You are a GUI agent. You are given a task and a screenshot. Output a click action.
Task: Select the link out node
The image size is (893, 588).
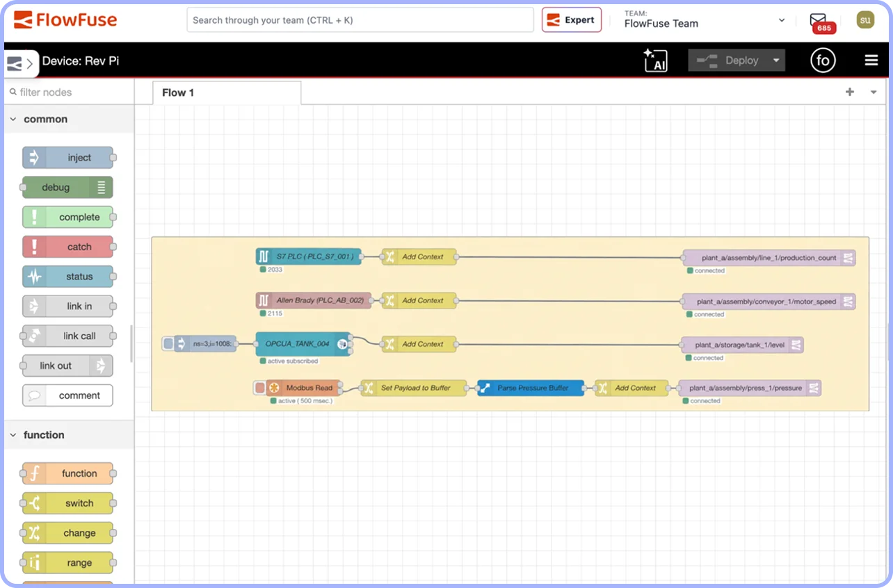(x=67, y=366)
